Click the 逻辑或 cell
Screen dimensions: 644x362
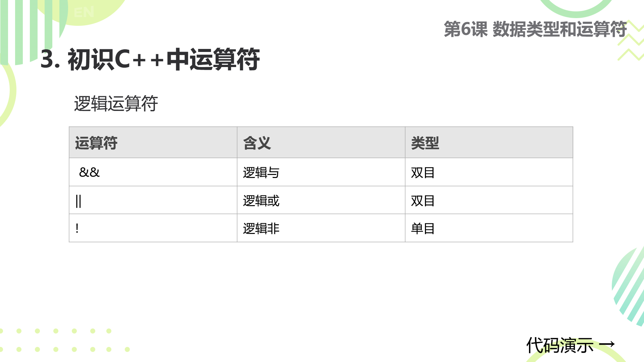321,200
